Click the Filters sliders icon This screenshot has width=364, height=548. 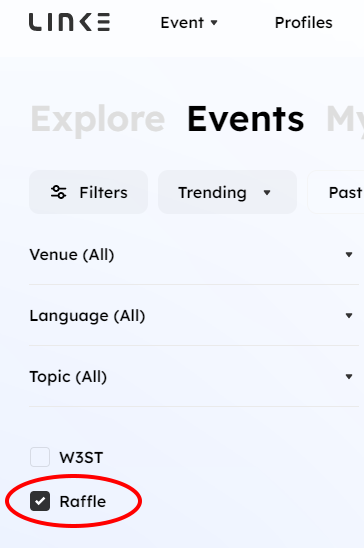(x=58, y=192)
